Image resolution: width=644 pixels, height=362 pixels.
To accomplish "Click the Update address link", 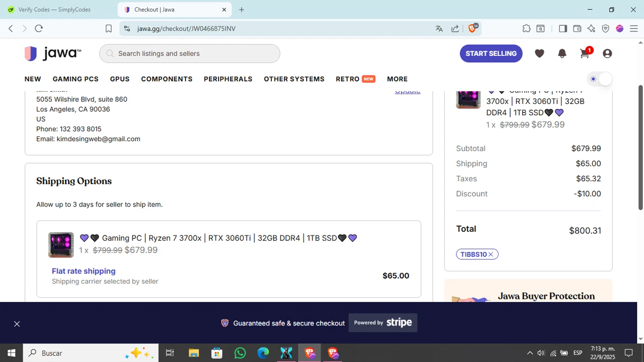I will (407, 92).
